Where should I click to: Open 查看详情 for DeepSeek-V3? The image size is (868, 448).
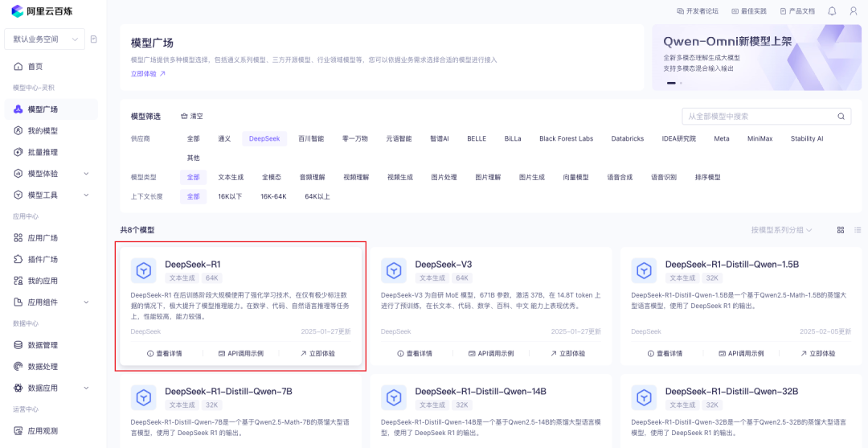pos(415,353)
